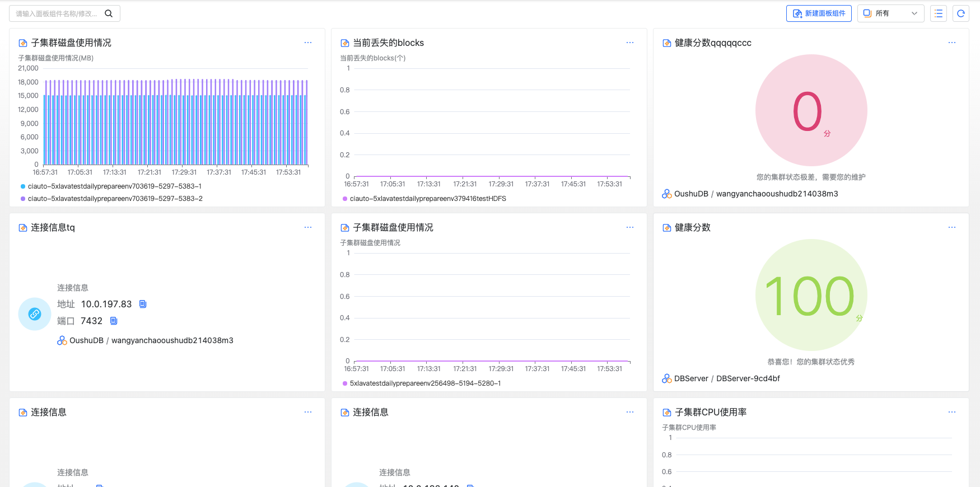Click the search magnifier icon
980x487 pixels.
(109, 13)
